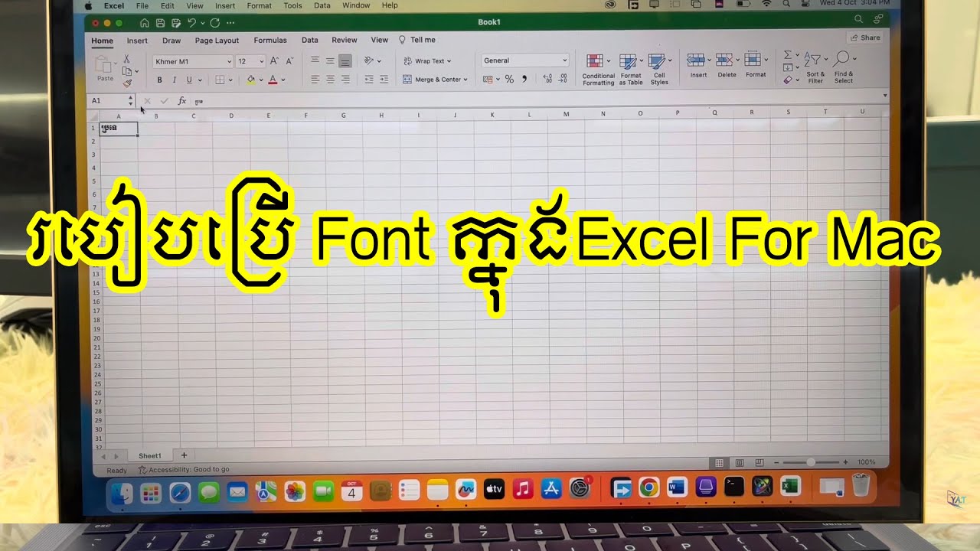
Task: Toggle Bold formatting
Action: [x=159, y=80]
